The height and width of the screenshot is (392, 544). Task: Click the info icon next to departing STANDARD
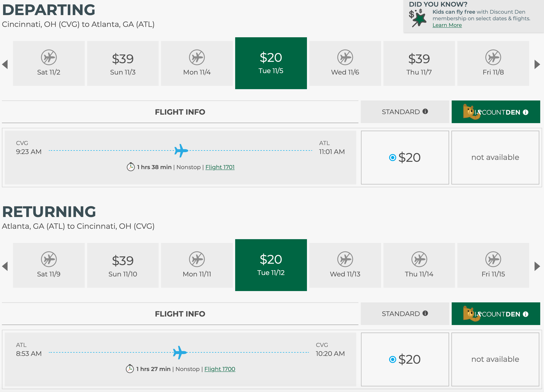tap(425, 111)
